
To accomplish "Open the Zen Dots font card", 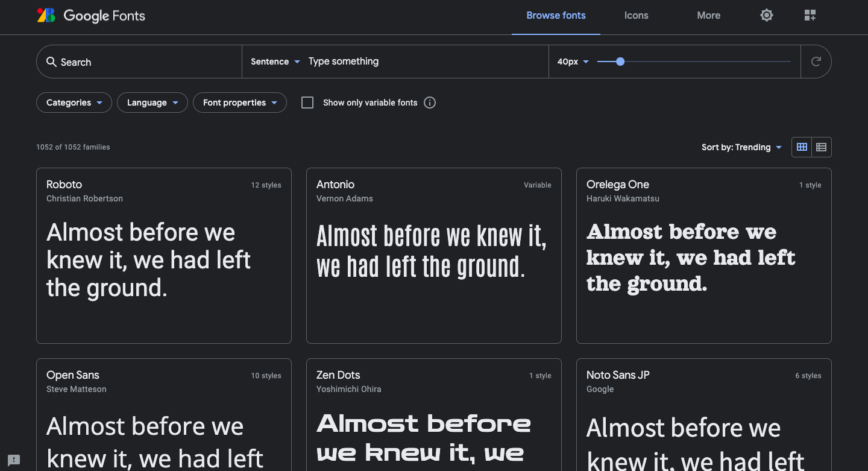I will click(x=434, y=415).
